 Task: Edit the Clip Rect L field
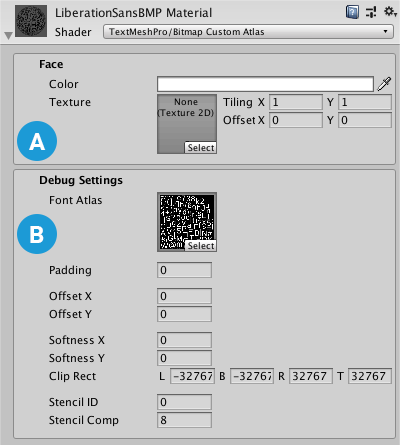click(192, 376)
